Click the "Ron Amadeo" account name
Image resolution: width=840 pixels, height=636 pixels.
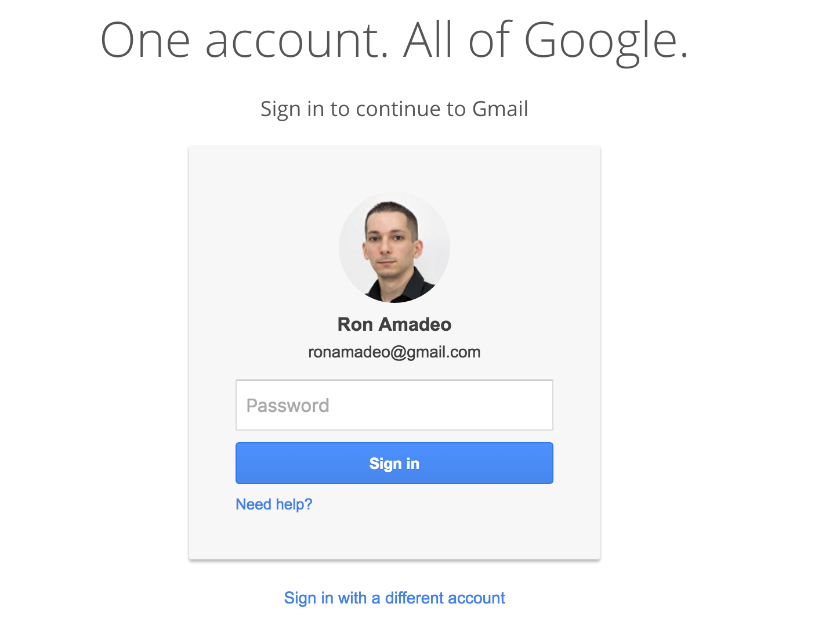click(x=394, y=324)
